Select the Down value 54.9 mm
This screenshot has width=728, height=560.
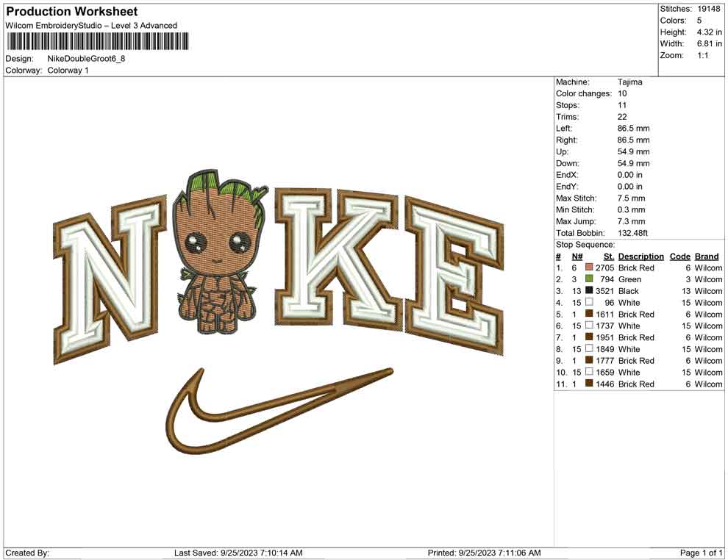[633, 163]
